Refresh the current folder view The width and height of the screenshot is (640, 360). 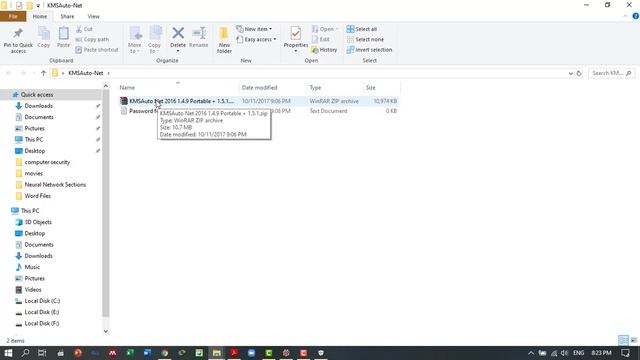(579, 73)
